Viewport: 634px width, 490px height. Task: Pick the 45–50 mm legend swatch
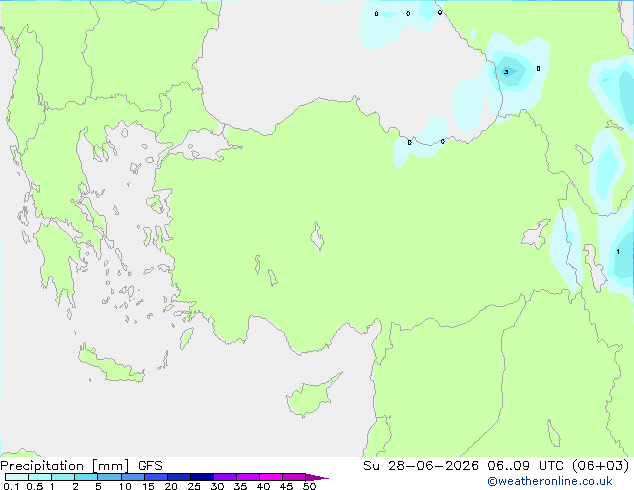pyautogui.click(x=294, y=477)
